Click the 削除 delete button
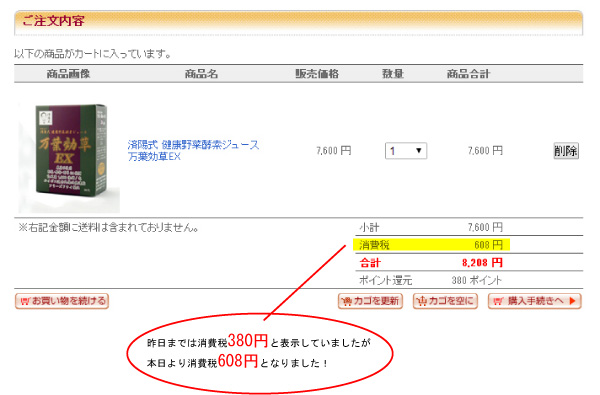Viewport: 600px width, 395px height. [566, 151]
